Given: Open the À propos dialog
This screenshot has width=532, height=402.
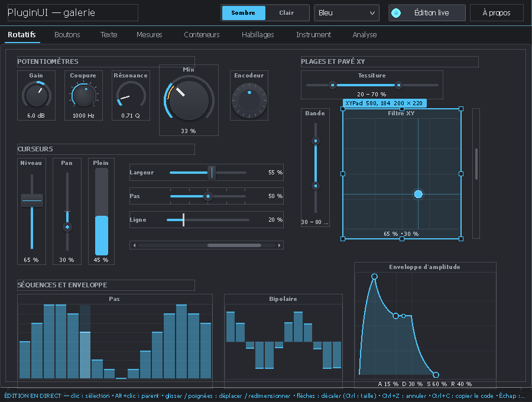Looking at the screenshot, I should coord(497,13).
